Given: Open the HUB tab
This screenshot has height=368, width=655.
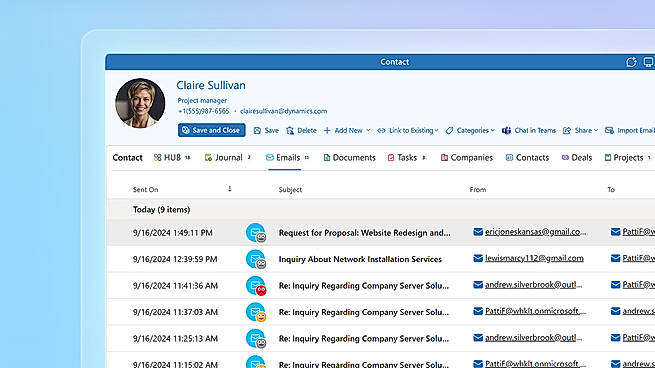Looking at the screenshot, I should click(172, 157).
